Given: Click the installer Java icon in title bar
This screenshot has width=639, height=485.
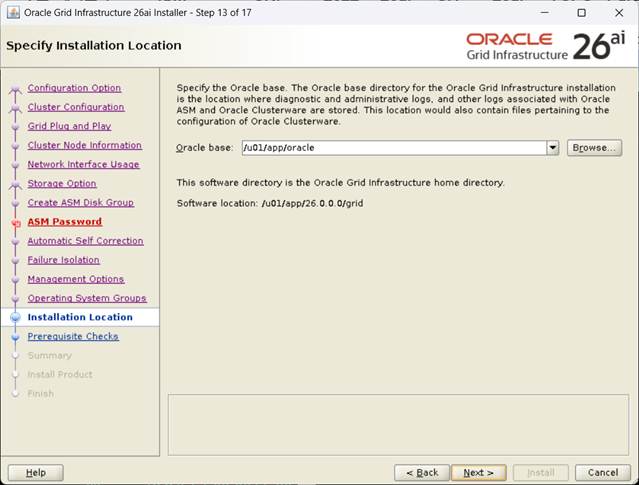Looking at the screenshot, I should pyautogui.click(x=13, y=13).
